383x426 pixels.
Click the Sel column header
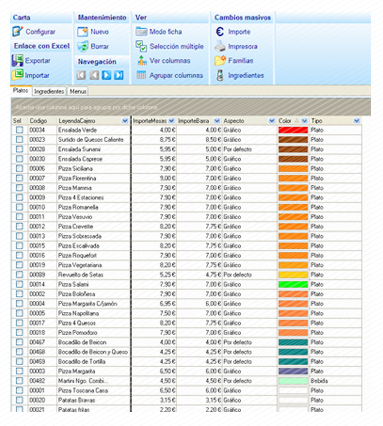19,121
